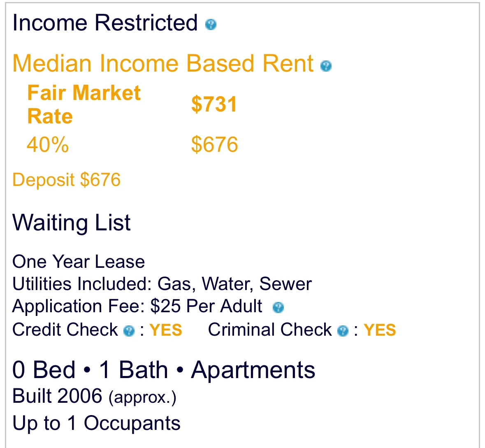
Task: Click the Credit Check YES value
Action: pyautogui.click(x=166, y=330)
